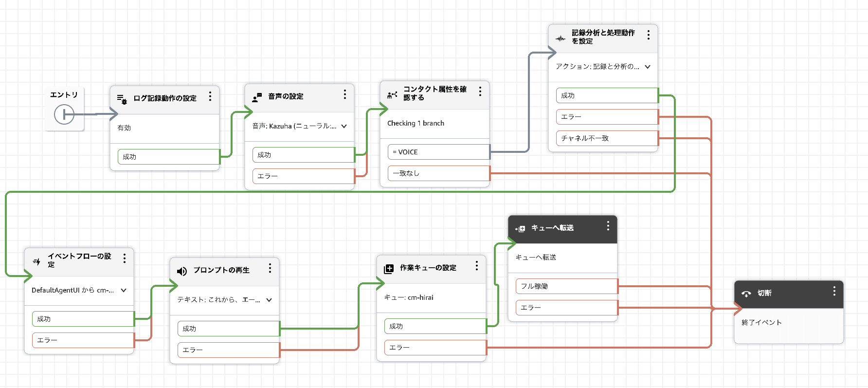The width and height of the screenshot is (868, 388).
Task: Expand テキスト: これから details chevron
Action: click(269, 300)
